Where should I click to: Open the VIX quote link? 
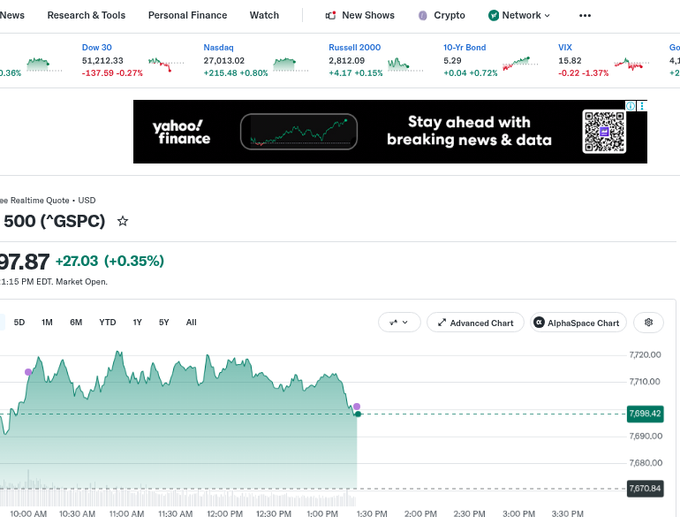565,47
